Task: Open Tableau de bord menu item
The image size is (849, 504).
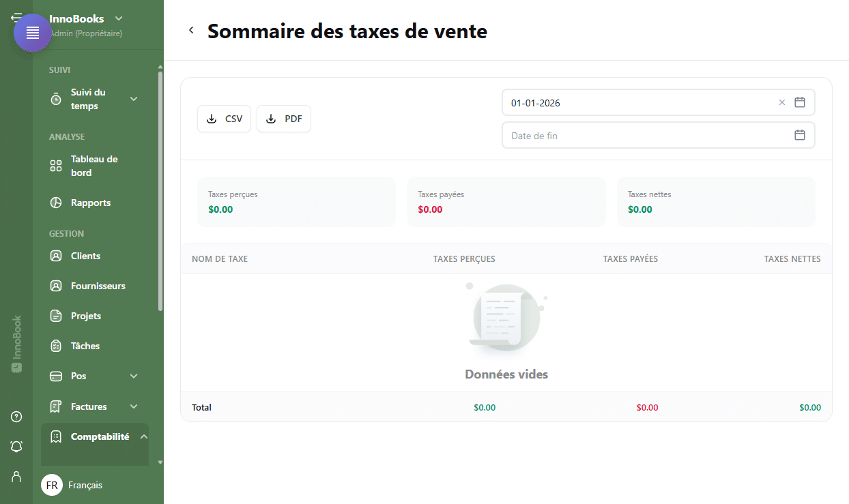Action: click(x=95, y=166)
